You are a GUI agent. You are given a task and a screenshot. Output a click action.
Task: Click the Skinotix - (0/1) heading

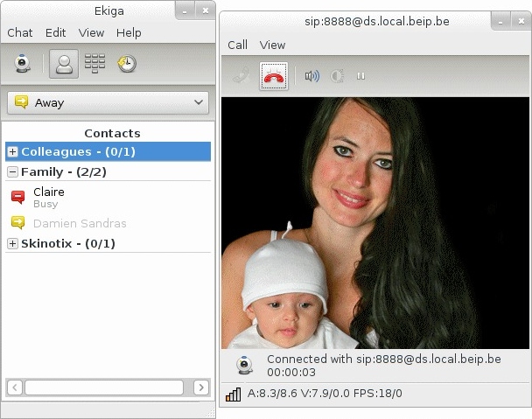[x=68, y=243]
